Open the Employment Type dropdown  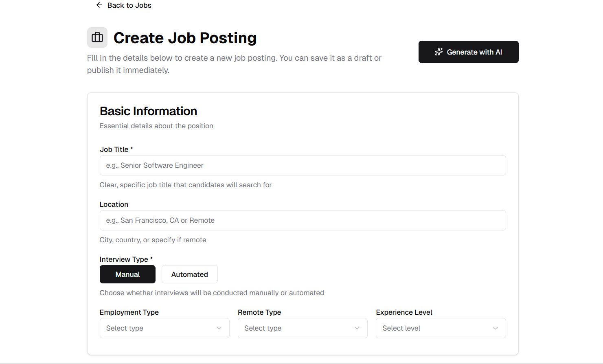tap(164, 328)
